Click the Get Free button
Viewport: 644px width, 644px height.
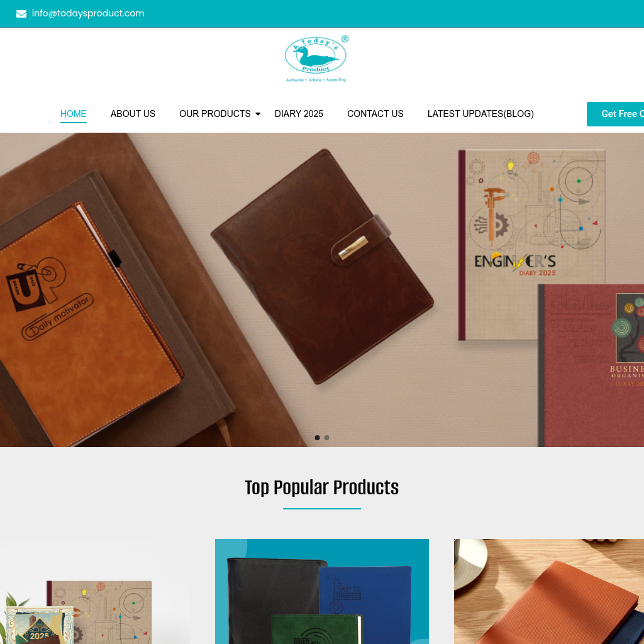(x=615, y=114)
